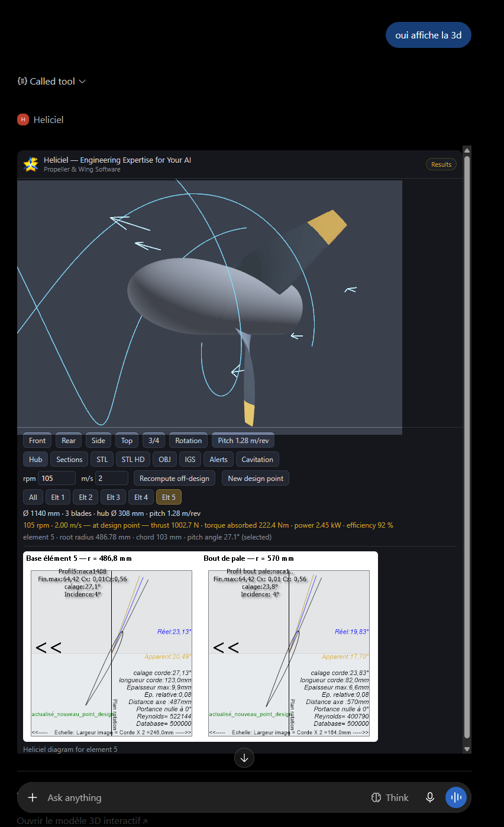Switch to Rear view
The height and width of the screenshot is (827, 504).
69,441
